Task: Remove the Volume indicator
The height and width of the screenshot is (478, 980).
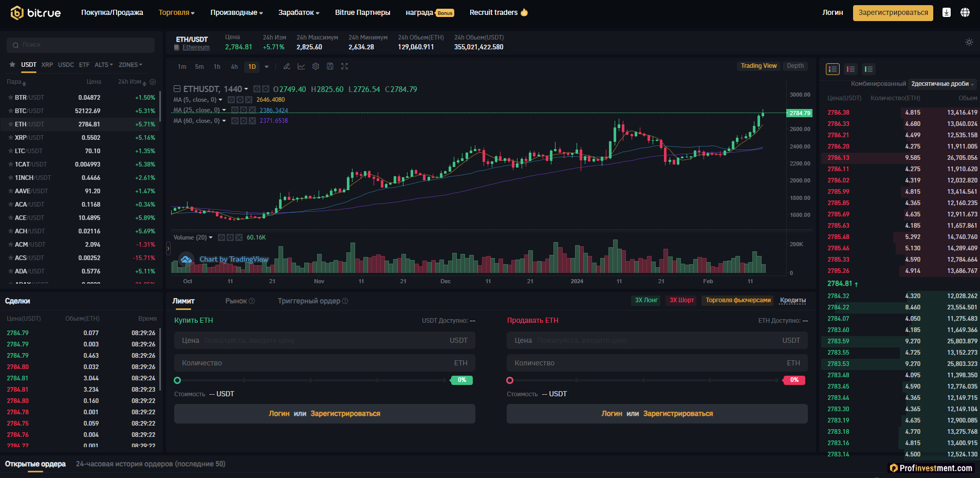Action: tap(239, 237)
